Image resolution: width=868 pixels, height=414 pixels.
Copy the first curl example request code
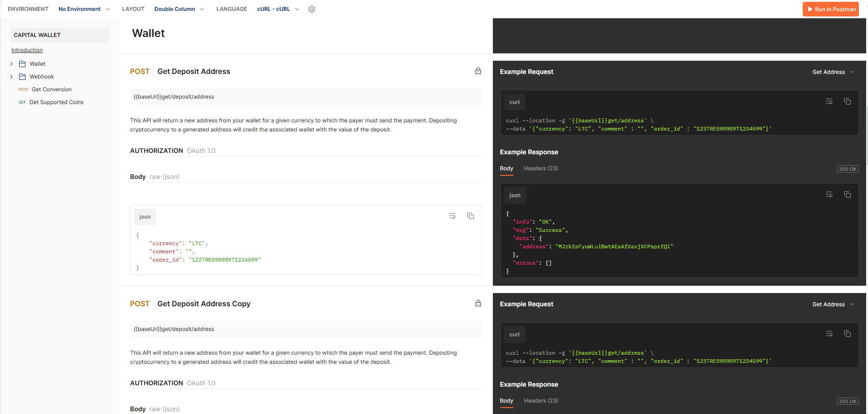pyautogui.click(x=847, y=101)
